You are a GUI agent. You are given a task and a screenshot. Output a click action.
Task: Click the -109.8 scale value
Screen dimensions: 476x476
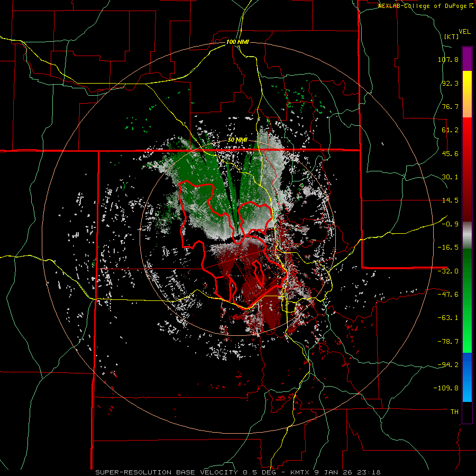click(x=446, y=388)
